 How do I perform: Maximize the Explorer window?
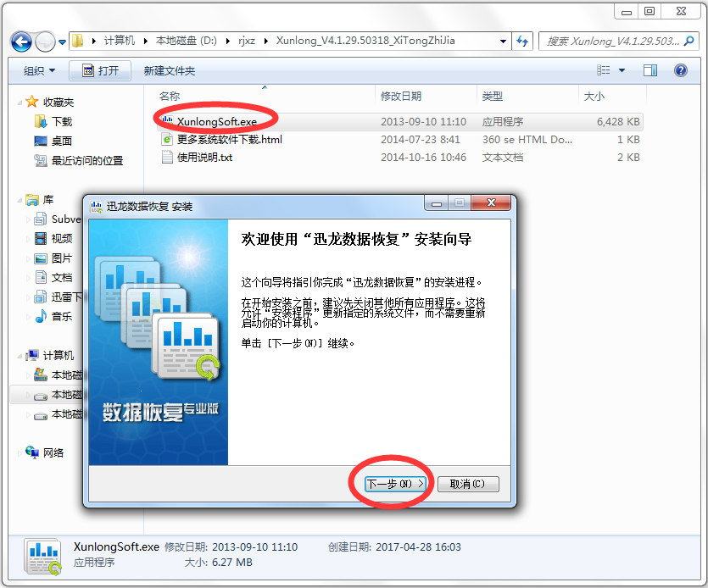click(x=649, y=11)
